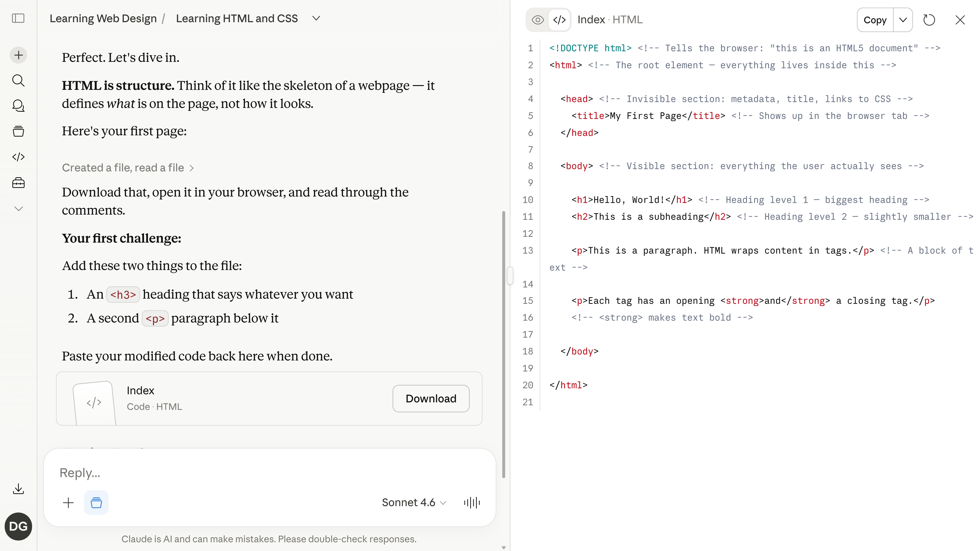Open toolbox icon in sidebar
This screenshot has width=980, height=551.
(x=18, y=183)
